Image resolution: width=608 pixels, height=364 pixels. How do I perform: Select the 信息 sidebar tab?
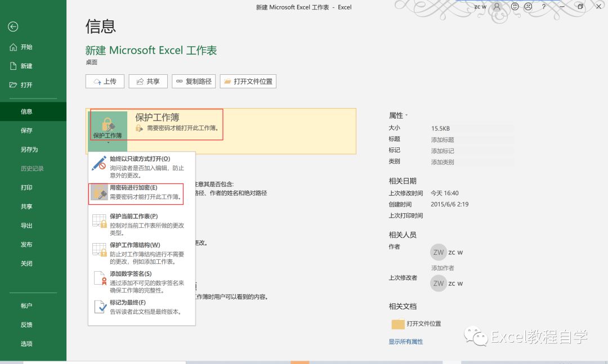[x=33, y=111]
